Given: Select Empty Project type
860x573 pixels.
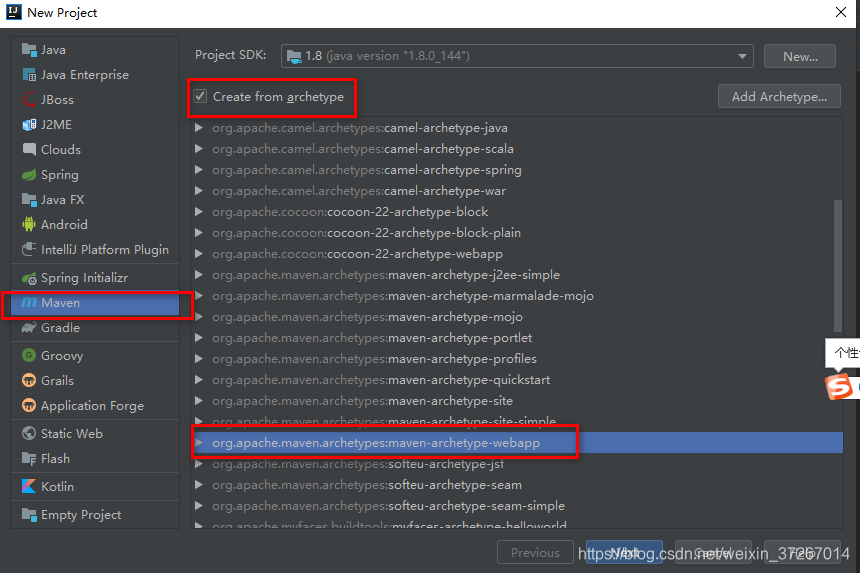Looking at the screenshot, I should click(x=95, y=514).
